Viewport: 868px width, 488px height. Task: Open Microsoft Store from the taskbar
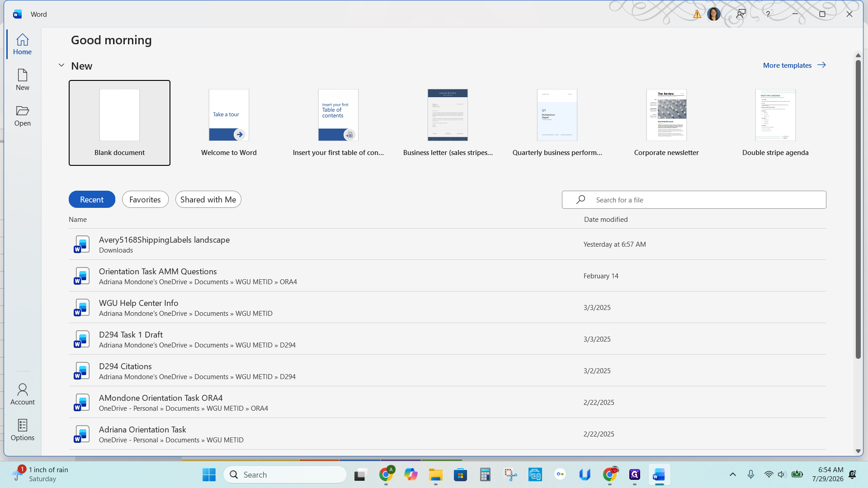(460, 474)
